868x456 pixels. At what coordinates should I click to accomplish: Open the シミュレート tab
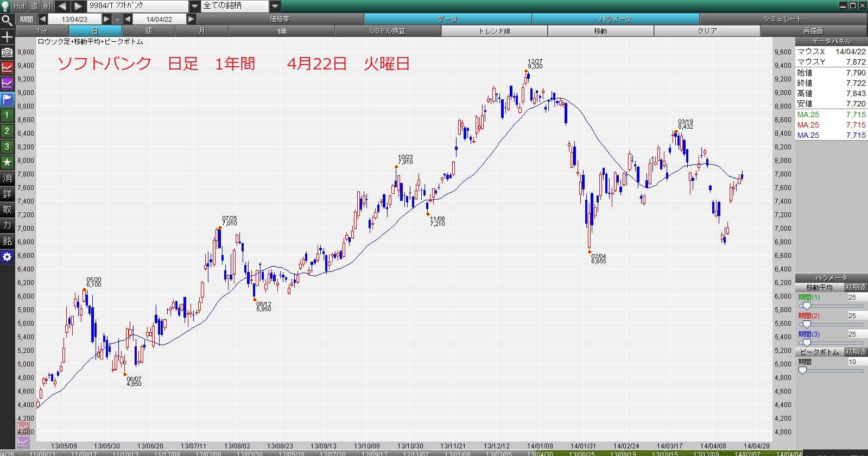[783, 19]
